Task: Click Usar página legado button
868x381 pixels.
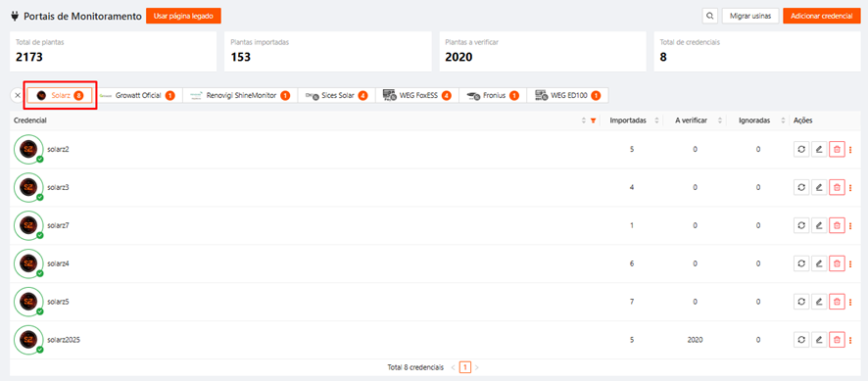Action: (183, 16)
